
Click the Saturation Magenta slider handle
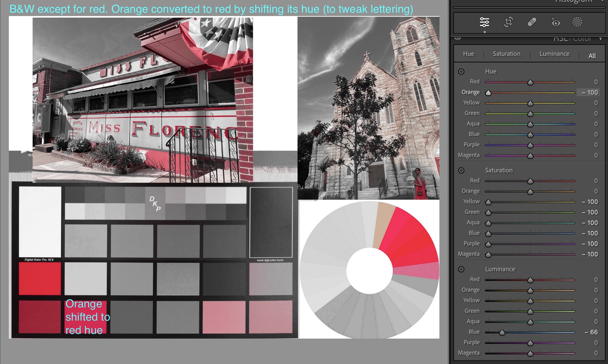[488, 255]
